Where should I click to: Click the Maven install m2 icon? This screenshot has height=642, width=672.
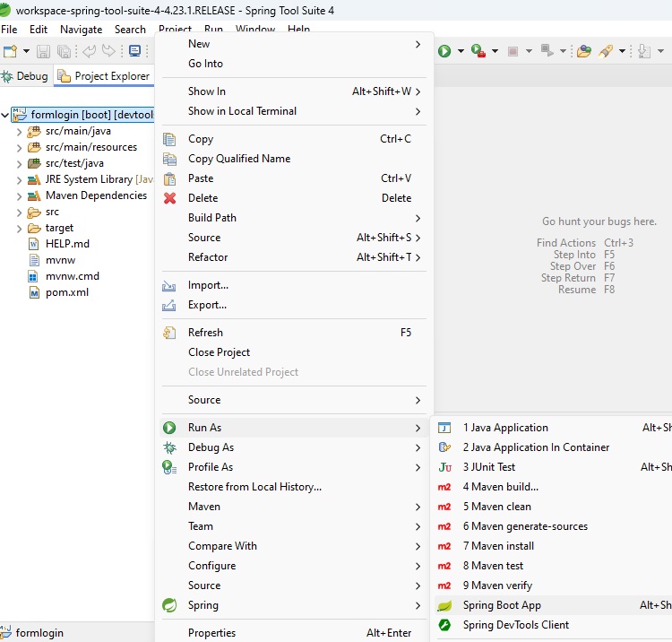click(x=444, y=546)
